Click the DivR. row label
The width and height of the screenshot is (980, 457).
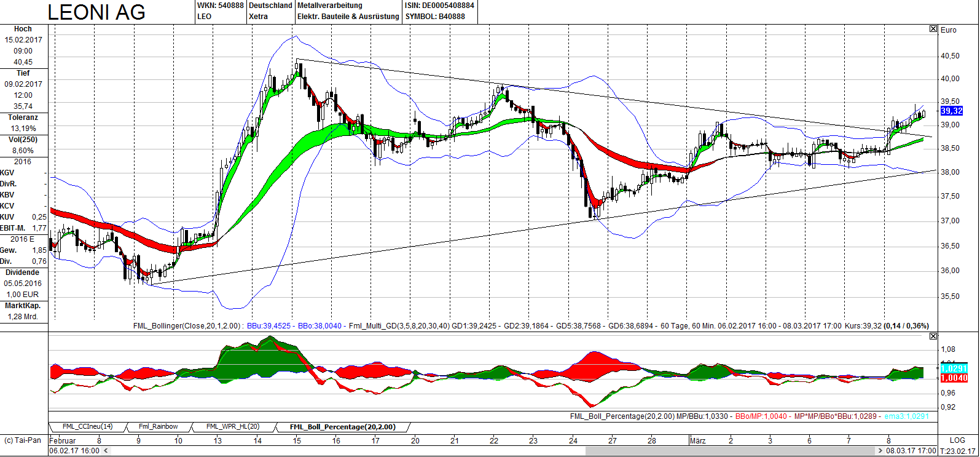(x=9, y=184)
